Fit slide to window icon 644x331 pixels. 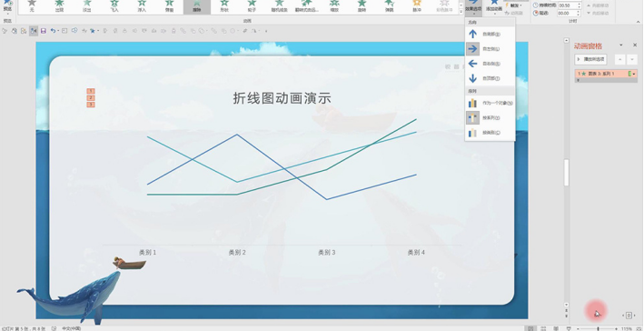tap(639, 328)
